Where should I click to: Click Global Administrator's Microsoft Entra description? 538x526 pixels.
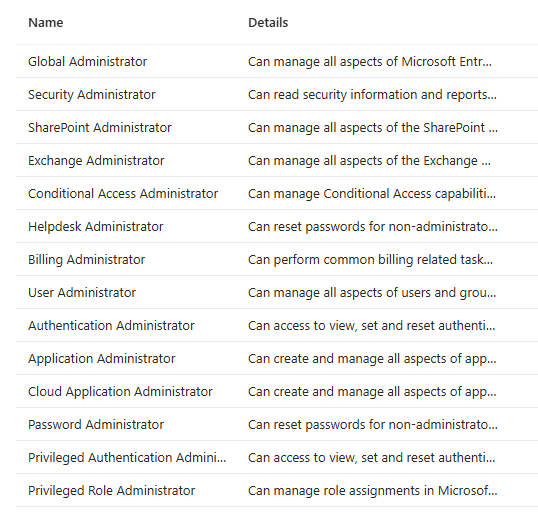pos(370,62)
